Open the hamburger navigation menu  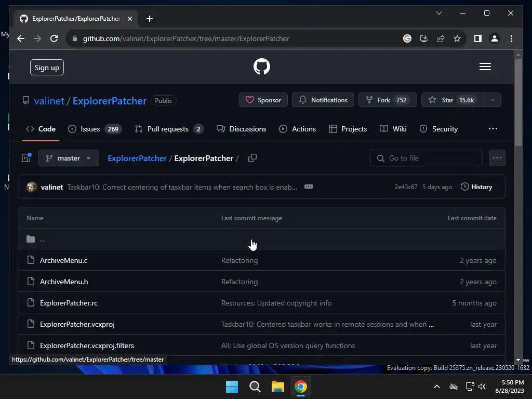(485, 66)
